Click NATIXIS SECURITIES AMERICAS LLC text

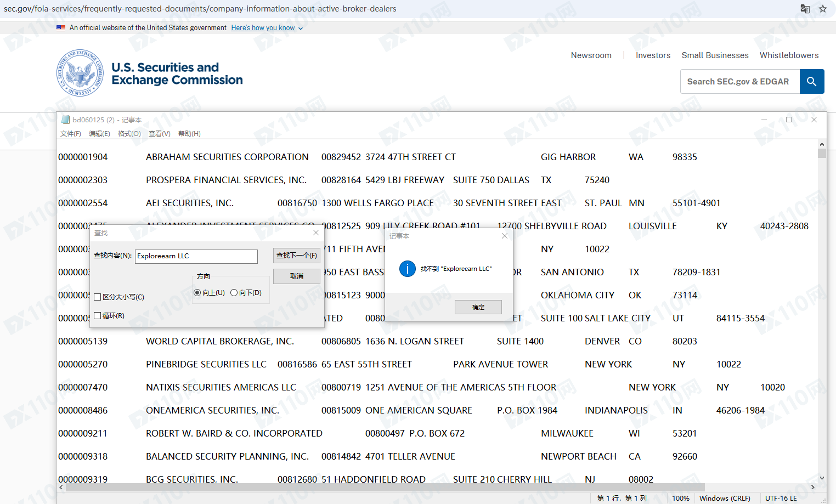pyautogui.click(x=221, y=387)
